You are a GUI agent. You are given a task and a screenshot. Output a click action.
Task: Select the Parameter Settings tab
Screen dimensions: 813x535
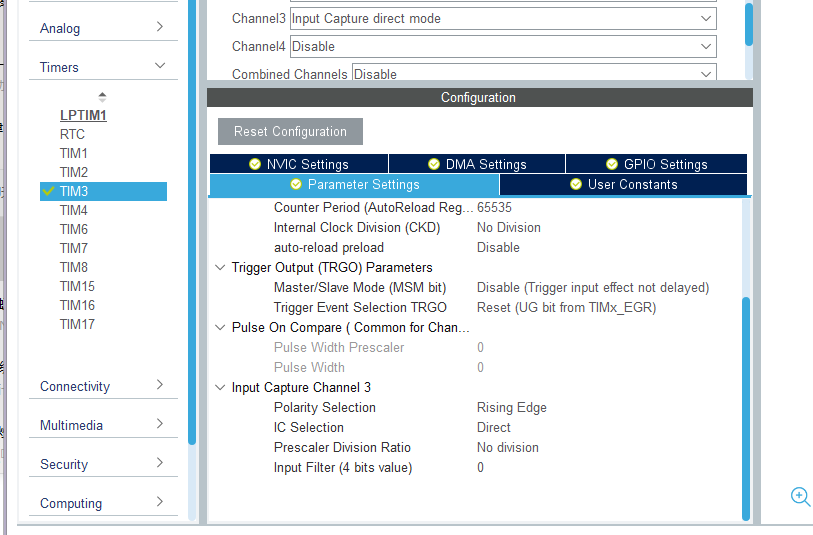pos(354,185)
